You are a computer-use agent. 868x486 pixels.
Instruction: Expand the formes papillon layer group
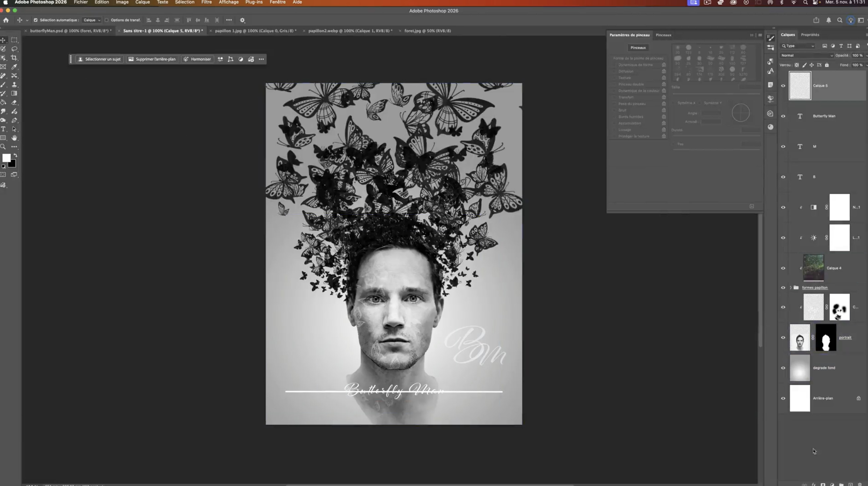click(x=790, y=288)
